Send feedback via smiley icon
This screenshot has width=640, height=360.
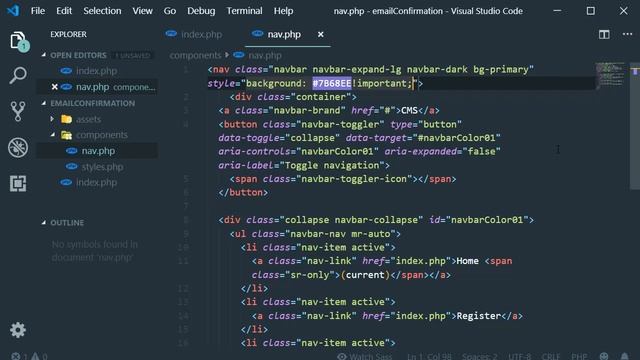point(604,356)
